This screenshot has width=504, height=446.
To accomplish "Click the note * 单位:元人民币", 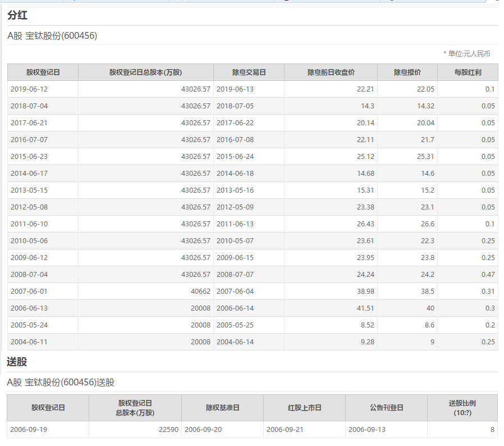I will (467, 54).
